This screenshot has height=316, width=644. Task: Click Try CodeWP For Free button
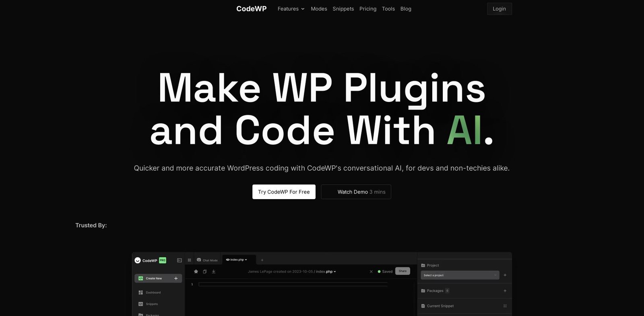tap(284, 192)
